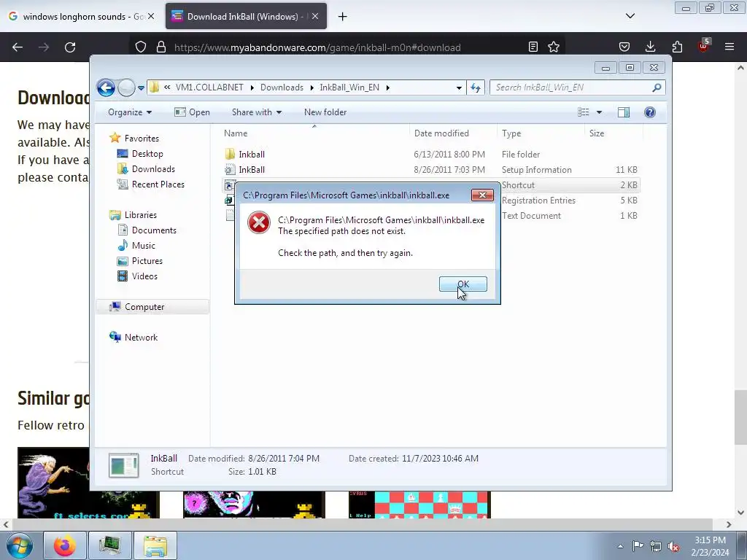
Task: Open a new Firefox tab
Action: point(343,17)
